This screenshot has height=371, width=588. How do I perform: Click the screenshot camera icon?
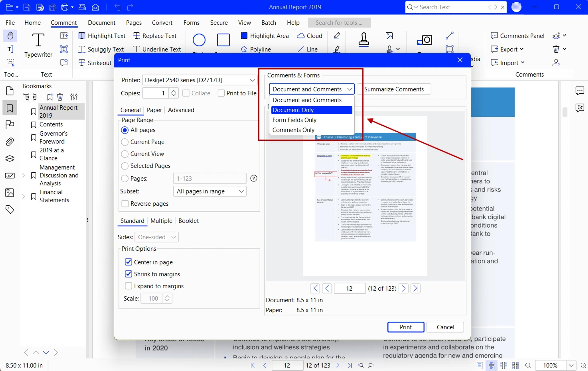point(424,40)
